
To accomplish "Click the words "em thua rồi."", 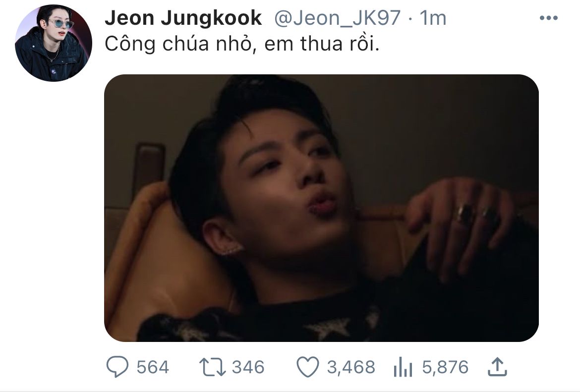I will pos(322,44).
